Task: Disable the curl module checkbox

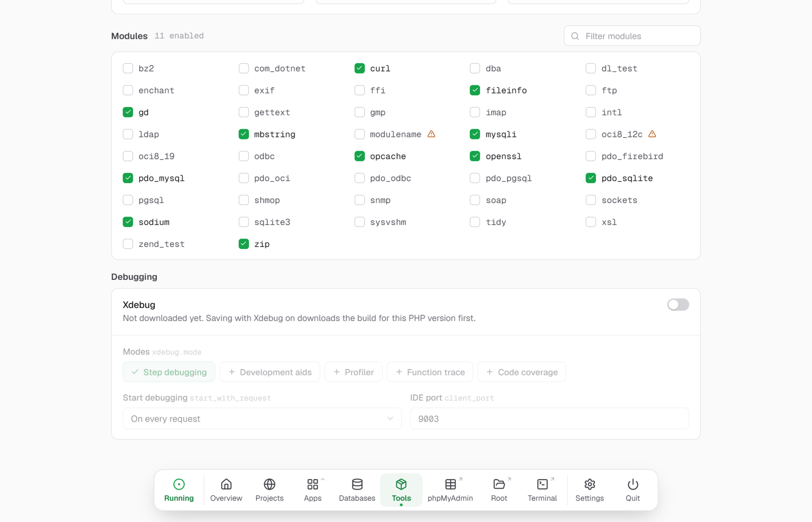Action: point(359,68)
